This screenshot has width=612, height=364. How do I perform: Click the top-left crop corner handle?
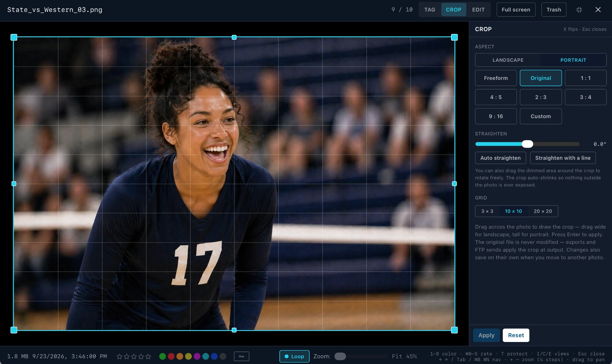coord(14,37)
